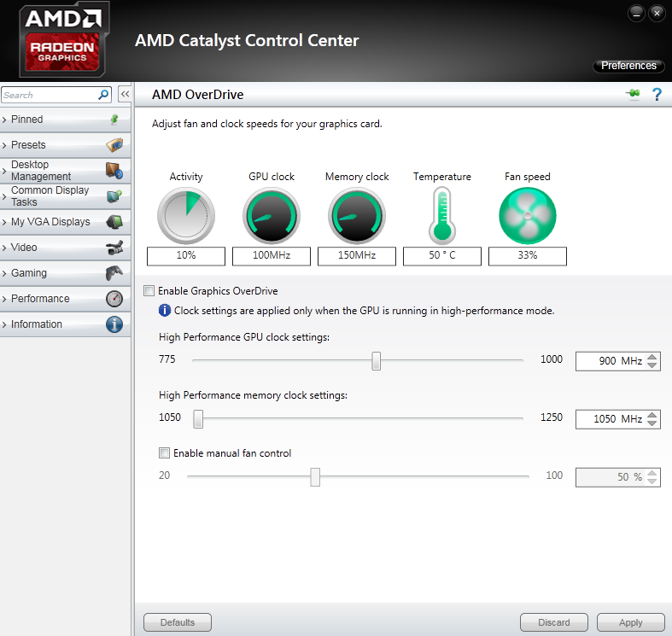This screenshot has width=672, height=636.
Task: Increase fan percent with up arrow
Action: click(x=652, y=473)
